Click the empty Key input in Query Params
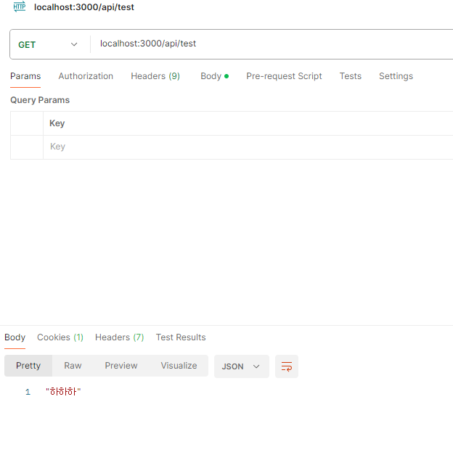453x476 pixels. click(x=248, y=147)
